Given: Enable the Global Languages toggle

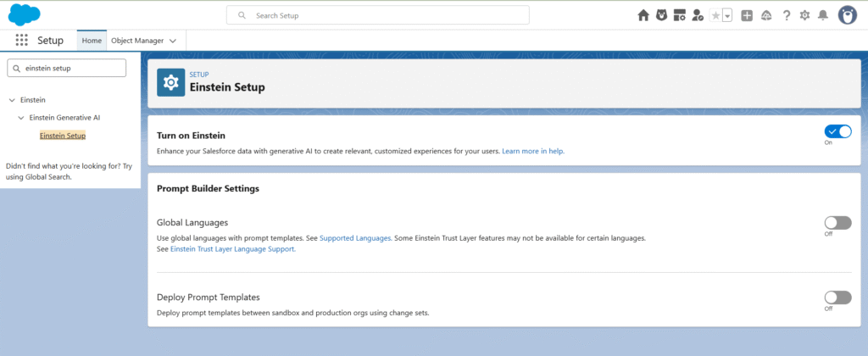Looking at the screenshot, I should [x=837, y=223].
